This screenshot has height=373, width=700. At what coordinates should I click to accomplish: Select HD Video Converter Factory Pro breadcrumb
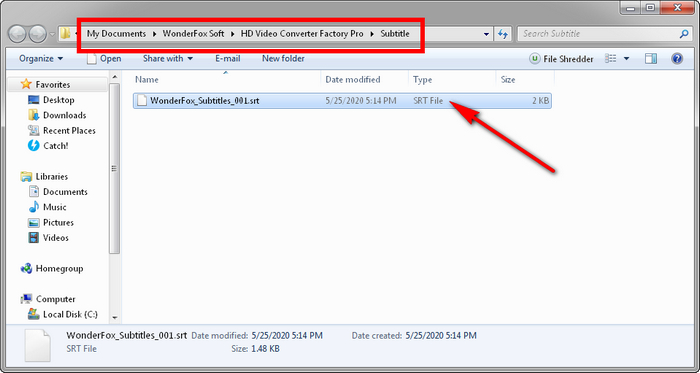[x=302, y=33]
